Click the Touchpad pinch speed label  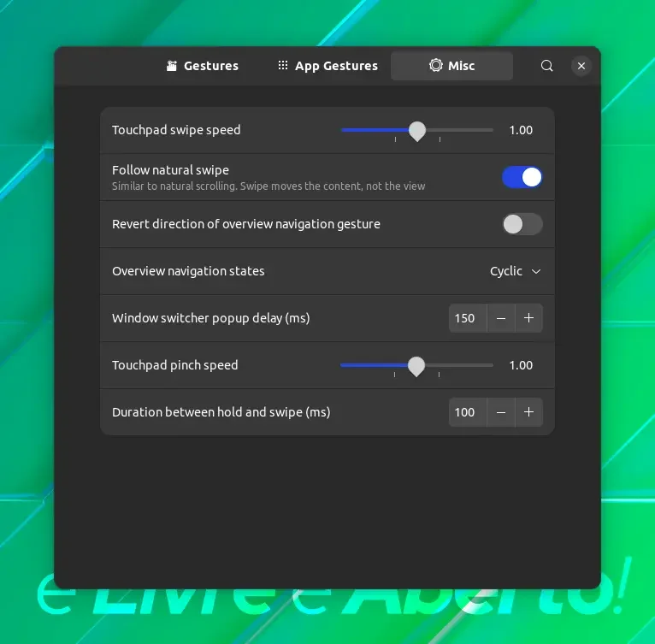tap(175, 365)
